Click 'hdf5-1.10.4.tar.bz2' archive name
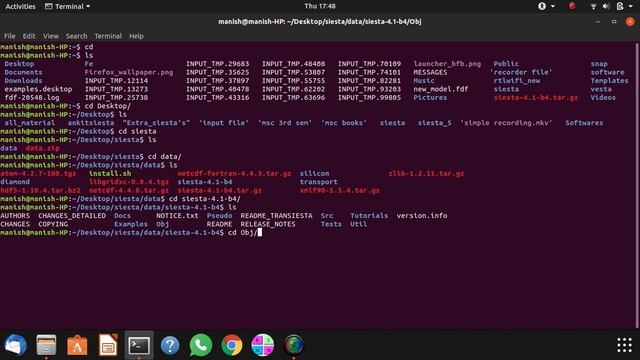 [x=40, y=190]
